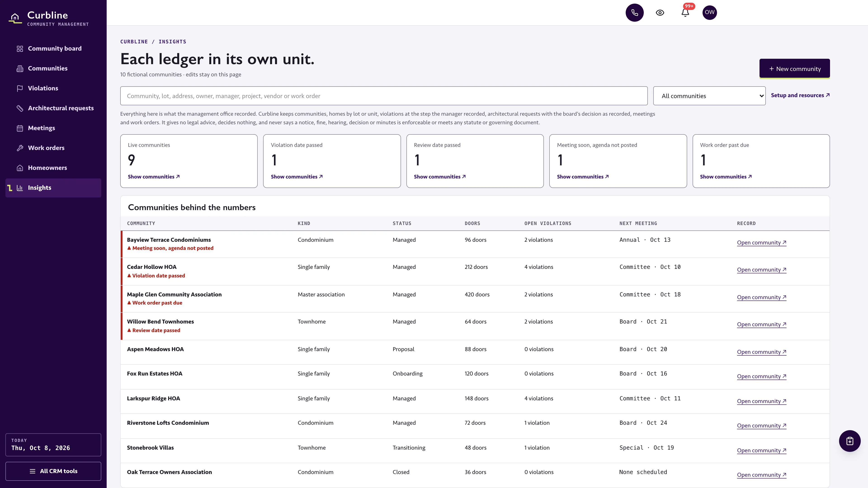
Task: Click the 'Violation date passed' warning on Cedar Hollow
Action: (156, 275)
